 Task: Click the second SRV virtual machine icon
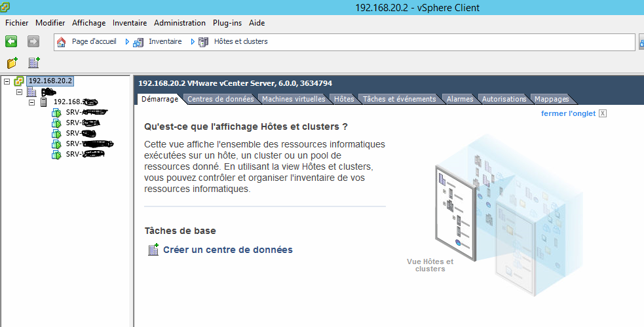(56, 123)
